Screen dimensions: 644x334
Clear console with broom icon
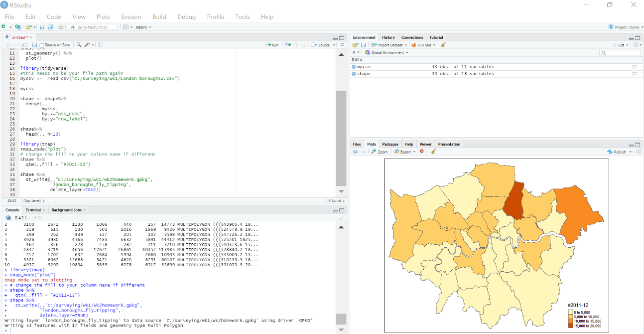click(x=342, y=218)
